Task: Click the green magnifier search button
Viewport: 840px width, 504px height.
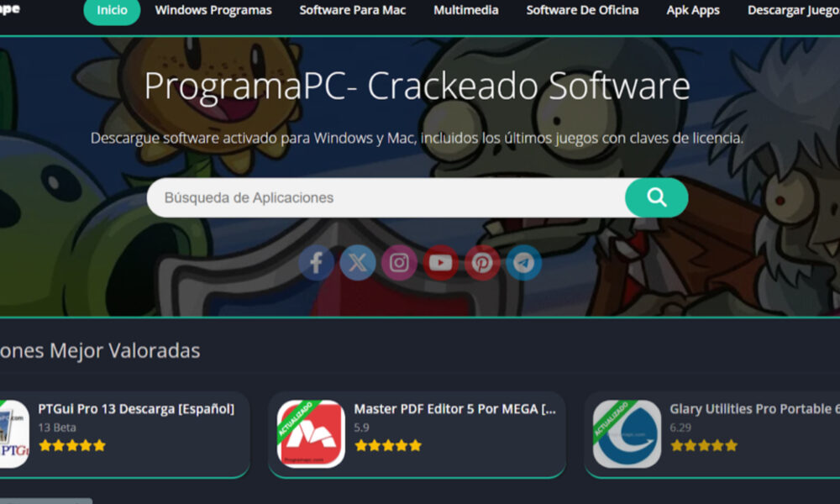Action: tap(656, 197)
